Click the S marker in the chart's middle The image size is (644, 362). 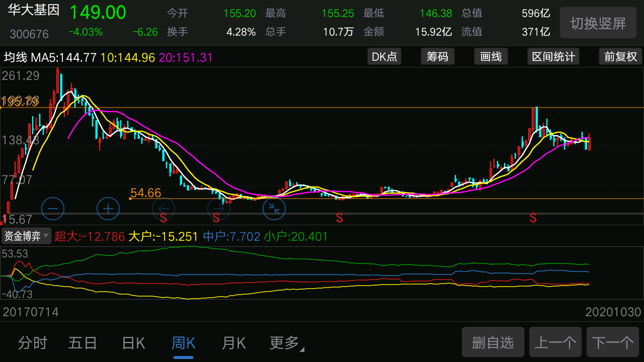tap(340, 218)
